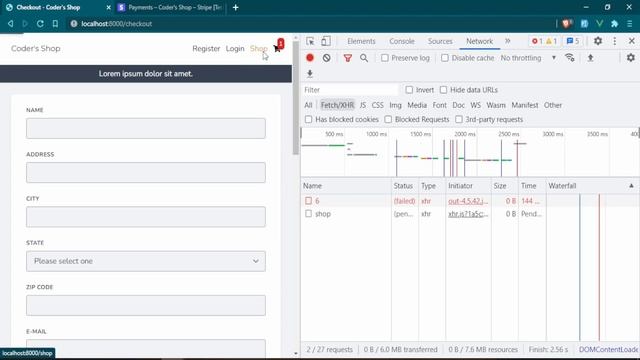Check Blocked Requests option

388,119
